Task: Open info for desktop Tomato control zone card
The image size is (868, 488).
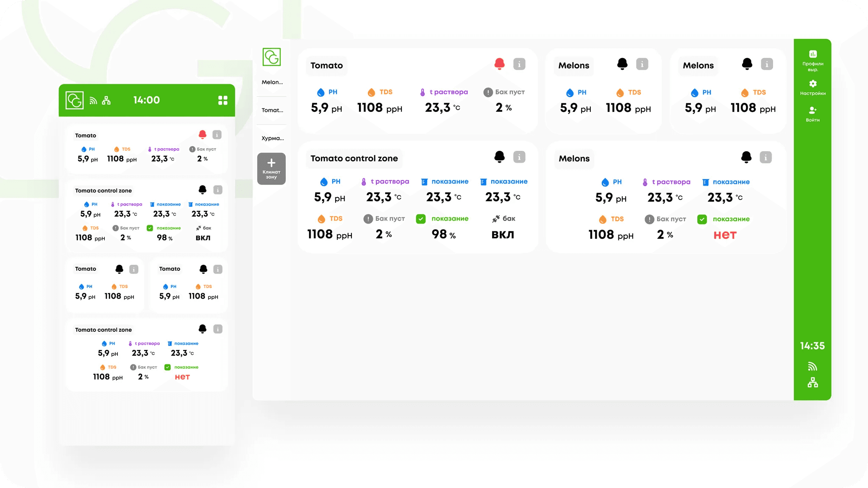Action: click(x=519, y=157)
